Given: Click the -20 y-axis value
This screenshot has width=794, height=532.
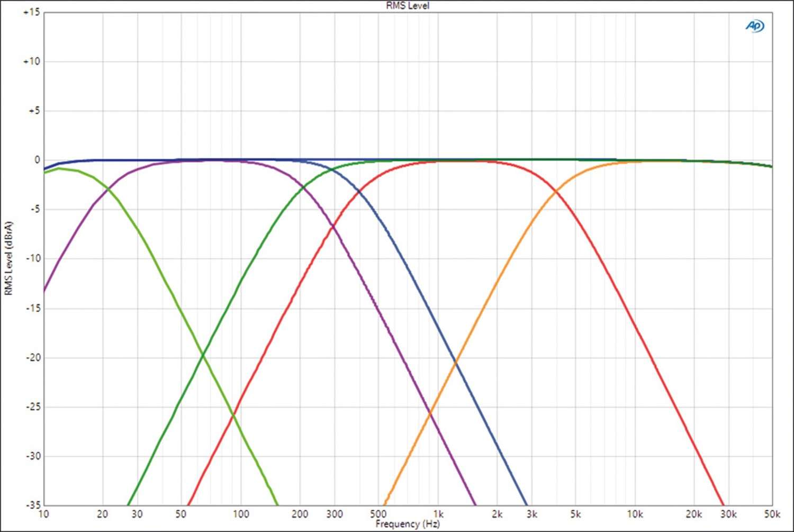Looking at the screenshot, I should click(33, 357).
